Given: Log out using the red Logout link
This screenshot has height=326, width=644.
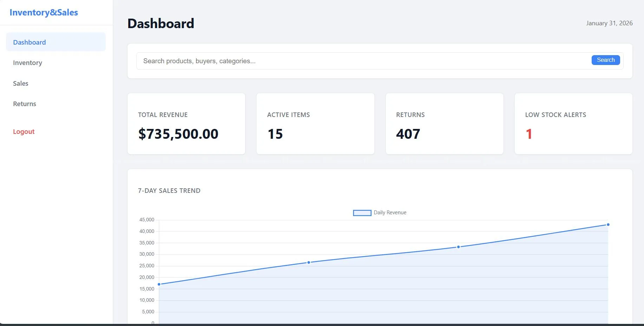Looking at the screenshot, I should pyautogui.click(x=24, y=132).
